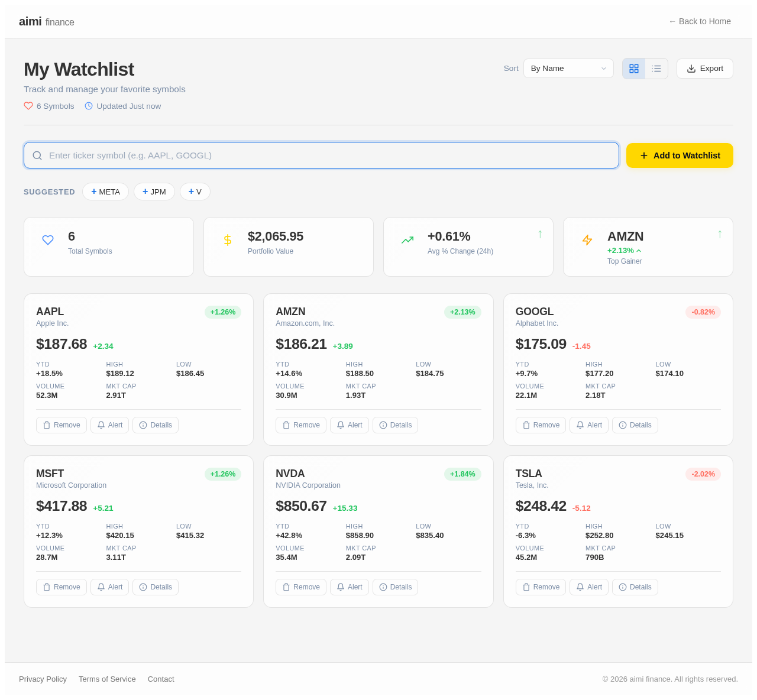Switch to list view layout
The height and width of the screenshot is (700, 757).
point(656,69)
